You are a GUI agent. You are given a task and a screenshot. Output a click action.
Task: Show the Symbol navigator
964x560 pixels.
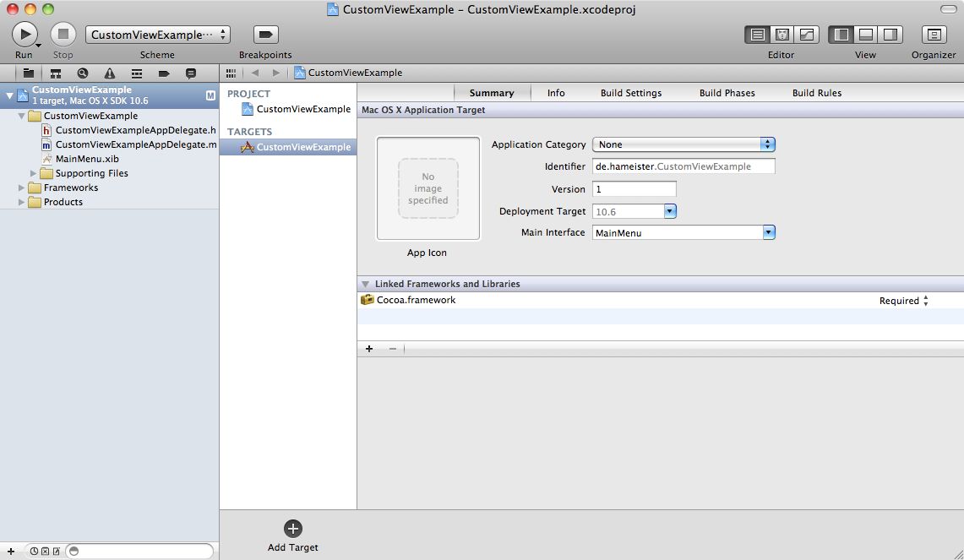coord(56,73)
